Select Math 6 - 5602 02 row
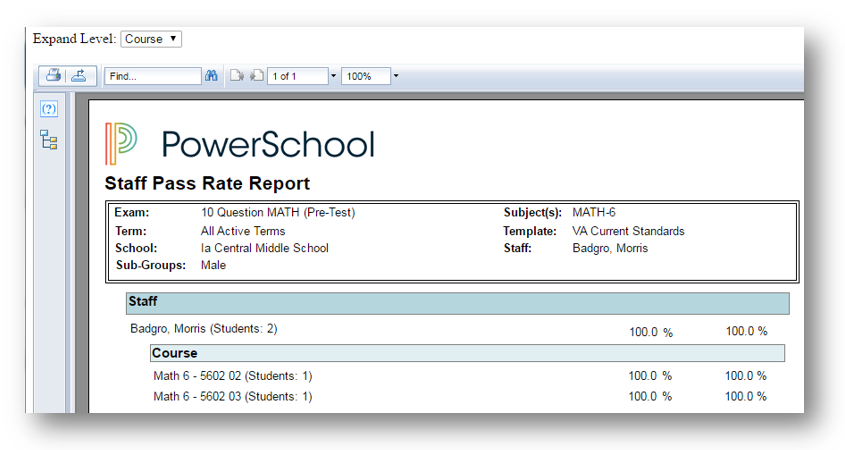The image size is (845, 450). (x=233, y=376)
